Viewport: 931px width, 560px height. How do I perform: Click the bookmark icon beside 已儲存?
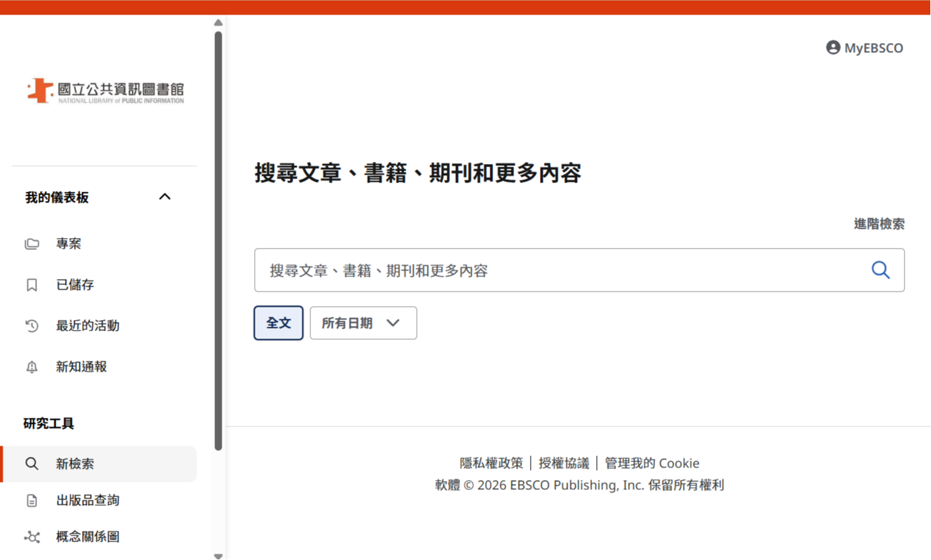click(x=32, y=285)
